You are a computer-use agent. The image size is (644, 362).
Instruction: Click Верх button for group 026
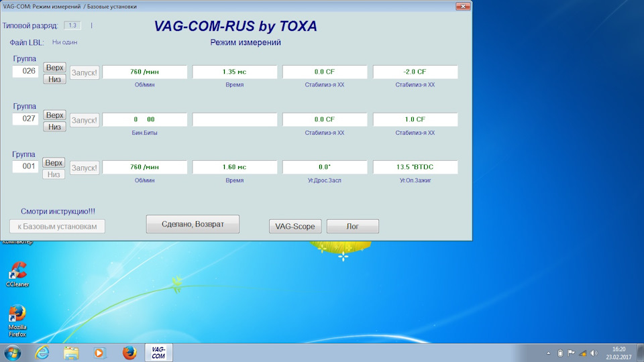pos(54,67)
